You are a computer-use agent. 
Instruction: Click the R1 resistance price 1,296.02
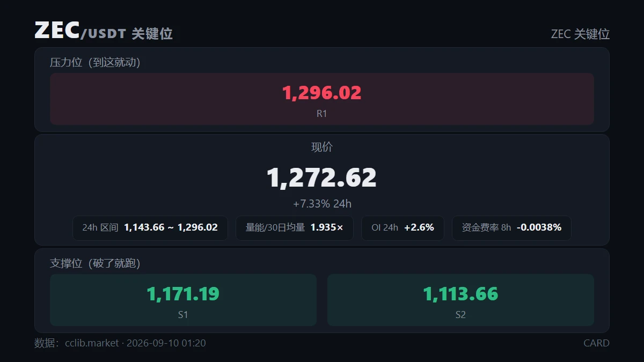(x=322, y=93)
